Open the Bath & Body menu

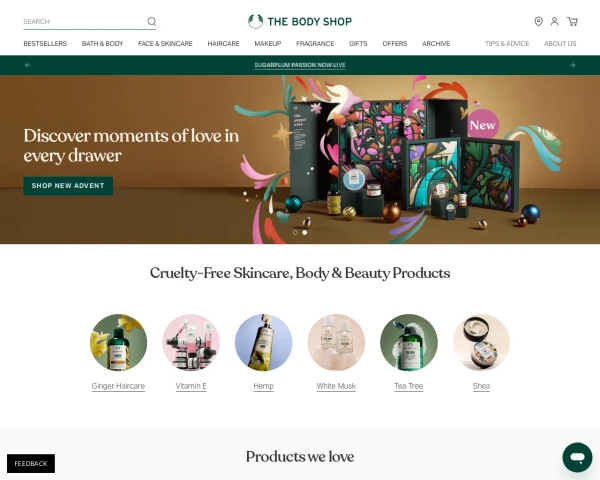103,44
